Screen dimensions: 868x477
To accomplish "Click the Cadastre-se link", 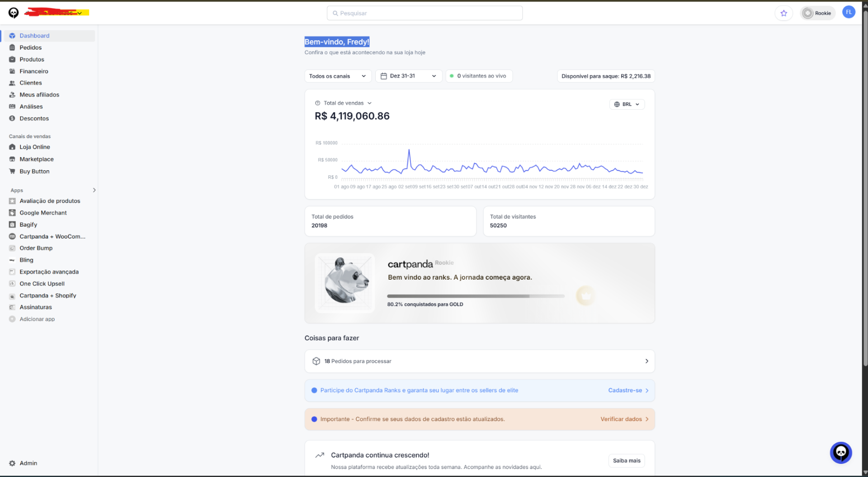I will coord(628,390).
